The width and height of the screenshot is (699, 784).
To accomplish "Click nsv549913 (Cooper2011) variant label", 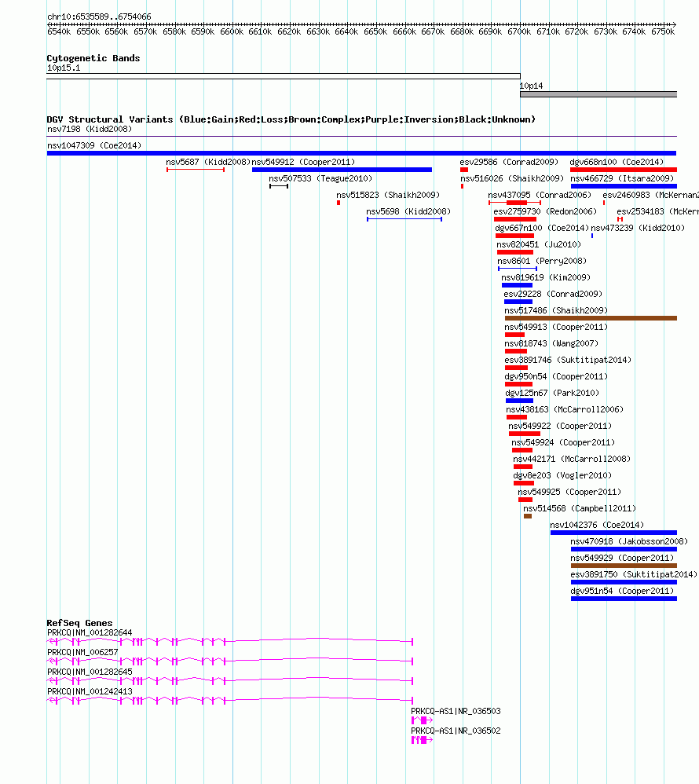I will click(556, 327).
